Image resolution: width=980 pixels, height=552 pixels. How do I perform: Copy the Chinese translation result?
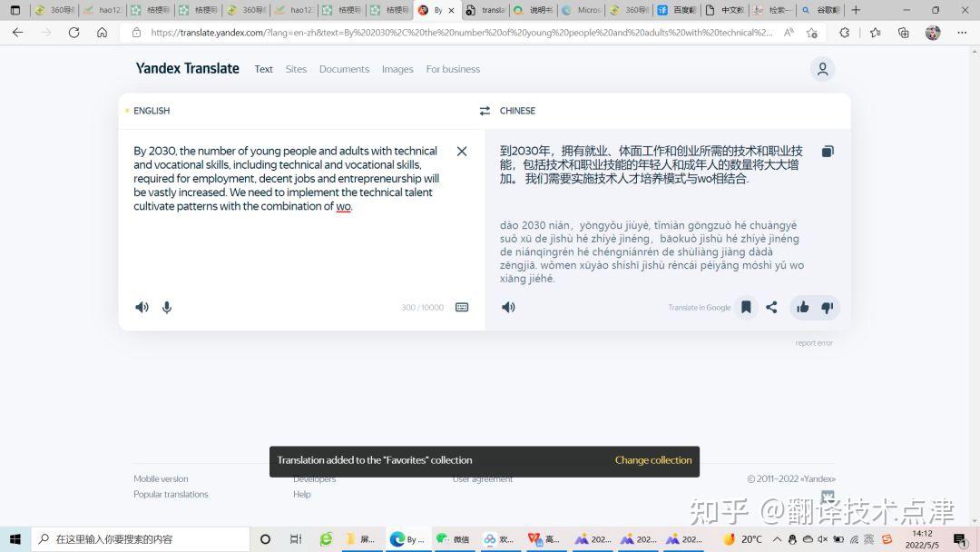point(827,151)
